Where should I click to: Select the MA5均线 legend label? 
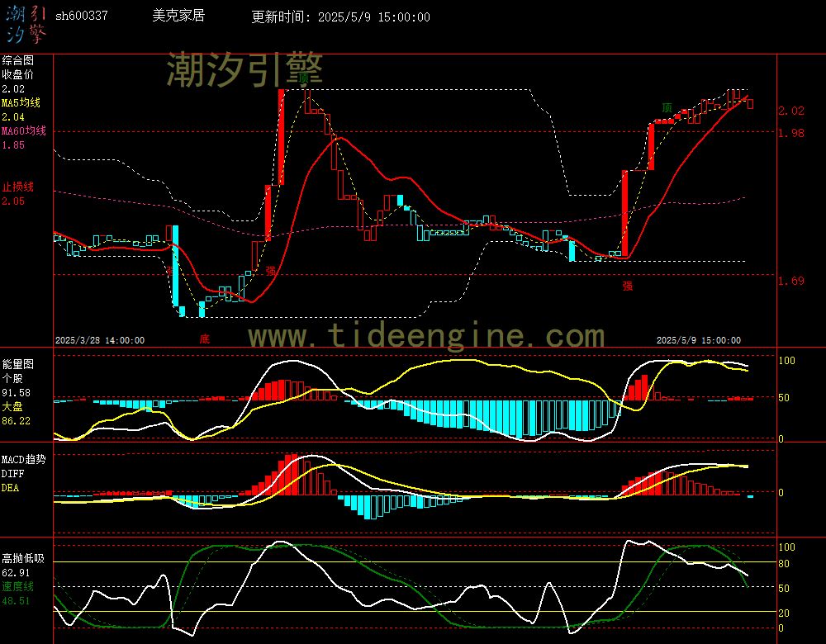[21, 102]
